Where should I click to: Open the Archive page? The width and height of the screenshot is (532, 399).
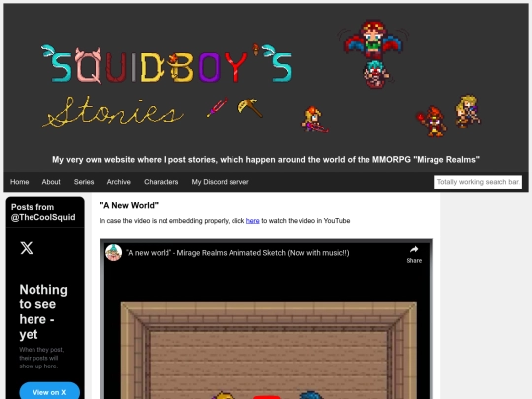click(119, 182)
